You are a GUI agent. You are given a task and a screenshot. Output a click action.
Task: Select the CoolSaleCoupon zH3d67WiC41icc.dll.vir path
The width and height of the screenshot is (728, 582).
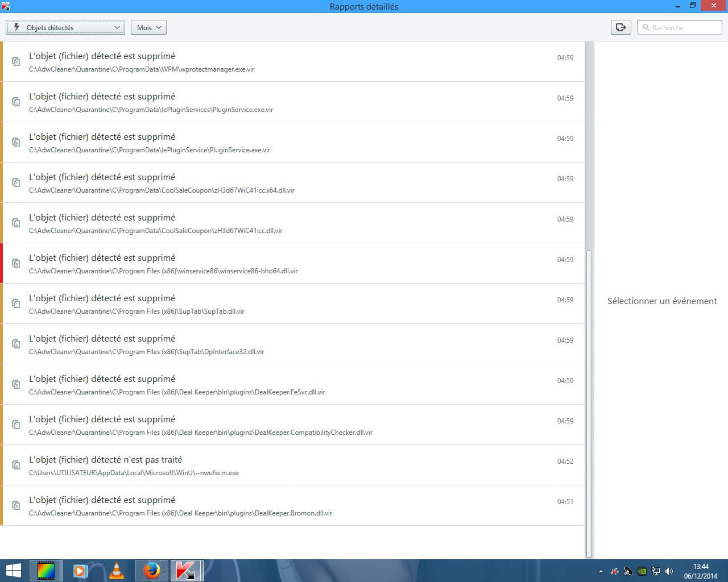(x=156, y=231)
